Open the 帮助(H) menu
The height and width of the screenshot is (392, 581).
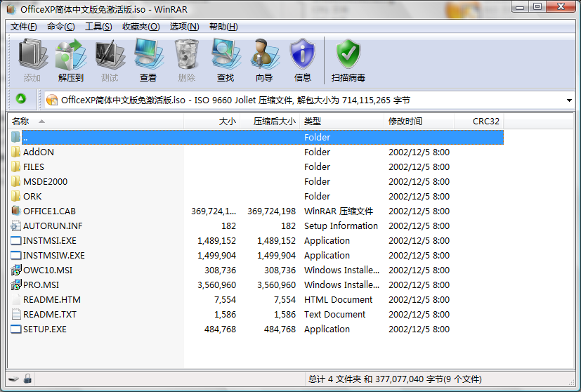pos(223,27)
